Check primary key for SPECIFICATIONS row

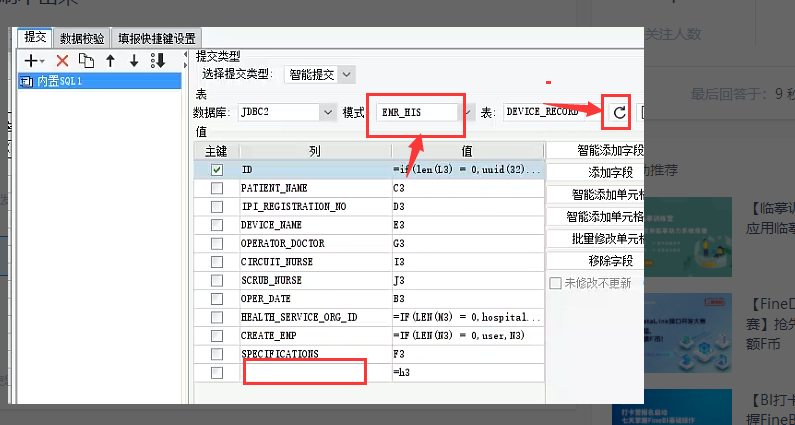217,354
